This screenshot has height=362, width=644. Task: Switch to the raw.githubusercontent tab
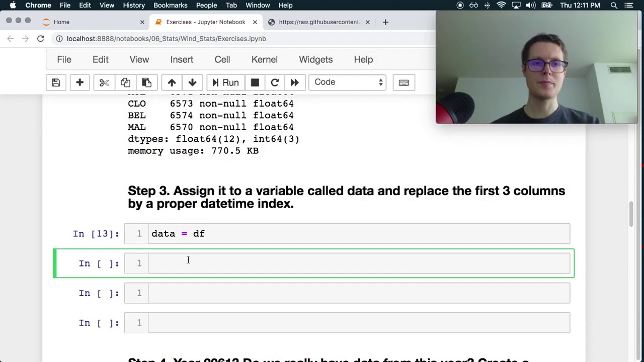click(x=318, y=22)
